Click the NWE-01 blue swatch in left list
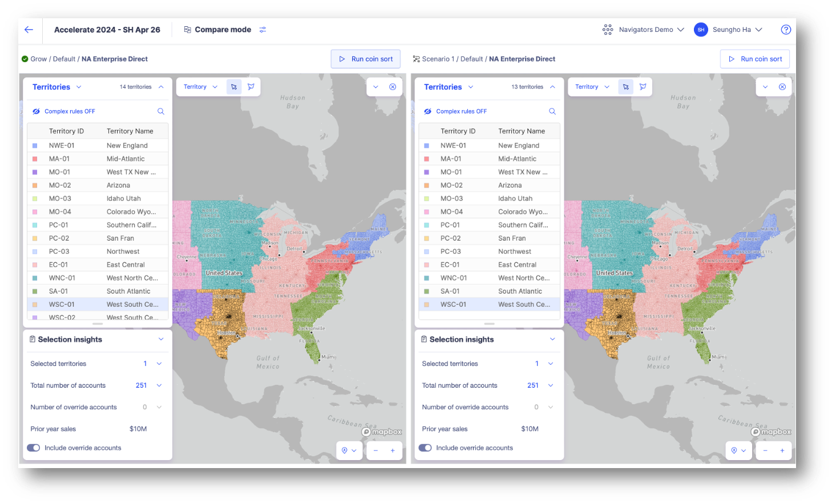 [35, 145]
